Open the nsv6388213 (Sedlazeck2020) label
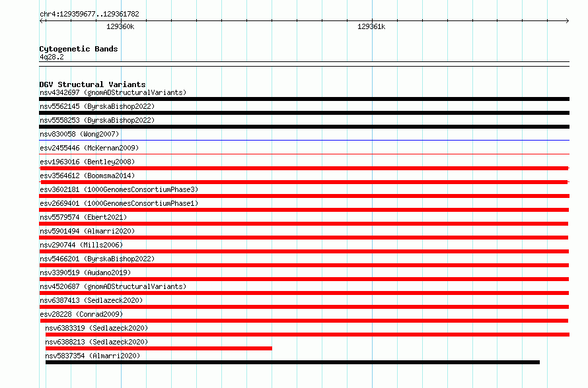 point(96,342)
